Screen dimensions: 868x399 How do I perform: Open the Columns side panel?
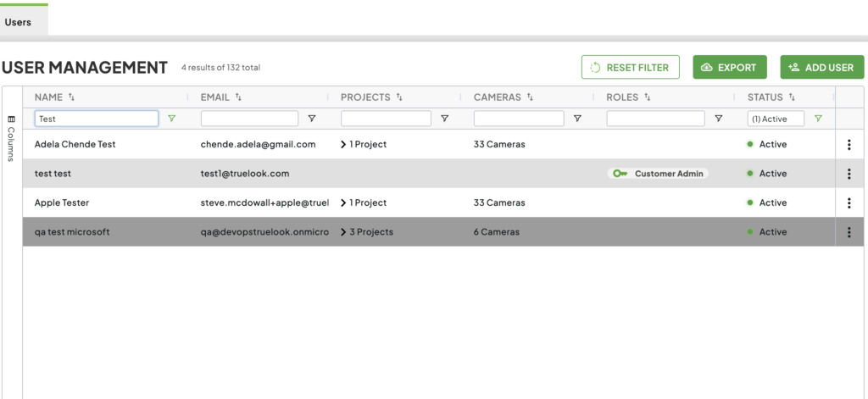click(x=11, y=138)
